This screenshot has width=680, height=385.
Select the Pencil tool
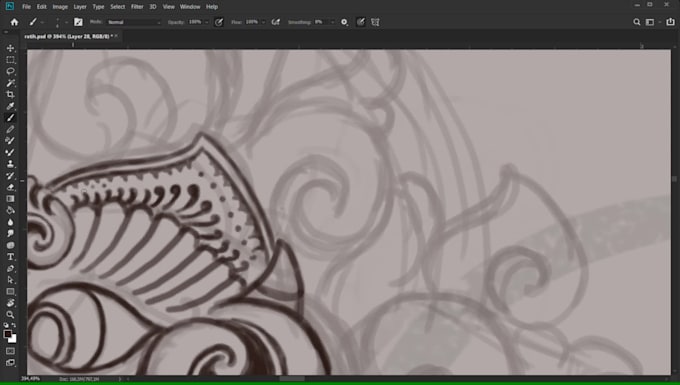10,129
